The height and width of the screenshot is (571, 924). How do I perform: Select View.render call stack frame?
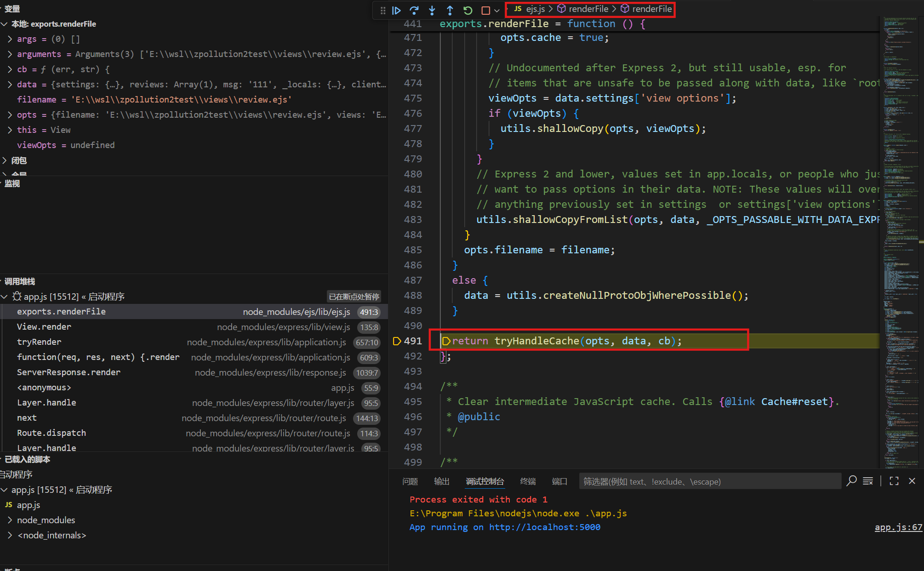click(x=44, y=327)
